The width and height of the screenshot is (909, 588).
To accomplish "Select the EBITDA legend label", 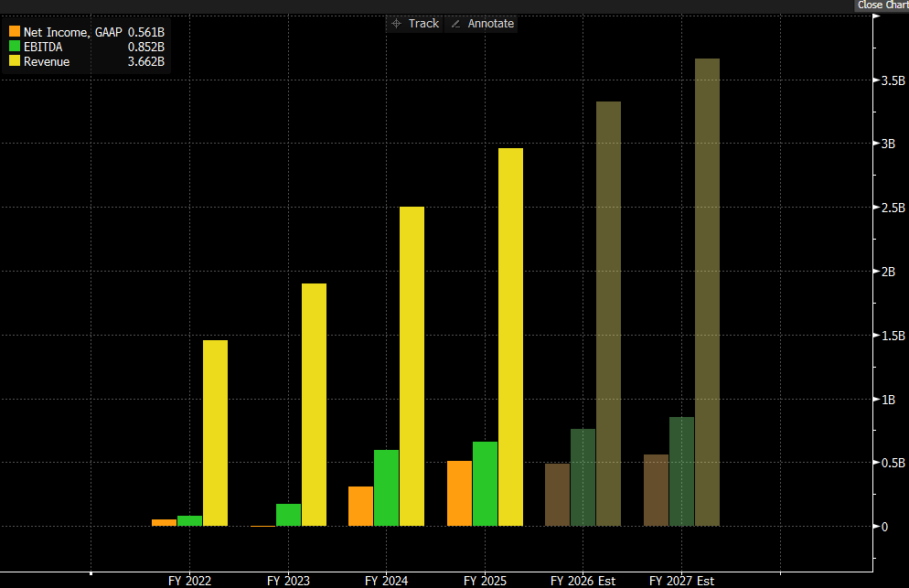I will (x=44, y=47).
